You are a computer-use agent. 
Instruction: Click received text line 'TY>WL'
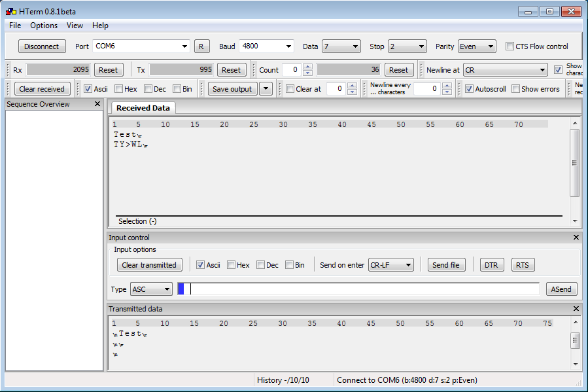pos(131,145)
